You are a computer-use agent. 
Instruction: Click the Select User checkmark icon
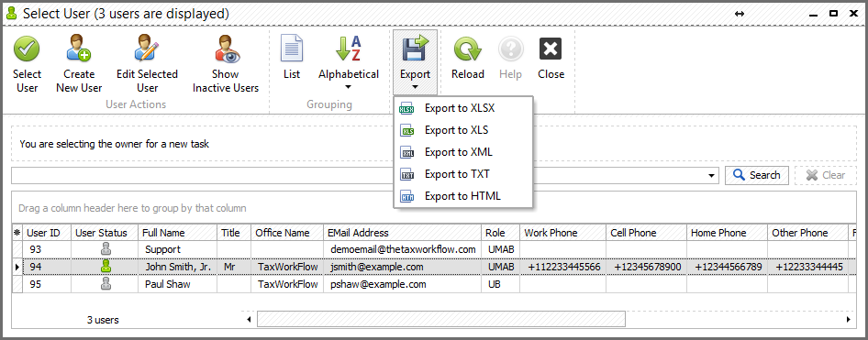pos(27,49)
